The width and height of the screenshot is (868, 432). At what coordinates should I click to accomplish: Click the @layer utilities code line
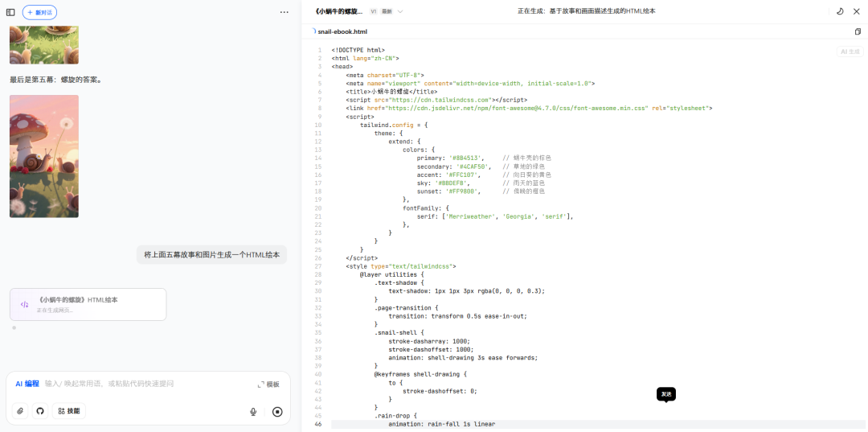click(391, 274)
